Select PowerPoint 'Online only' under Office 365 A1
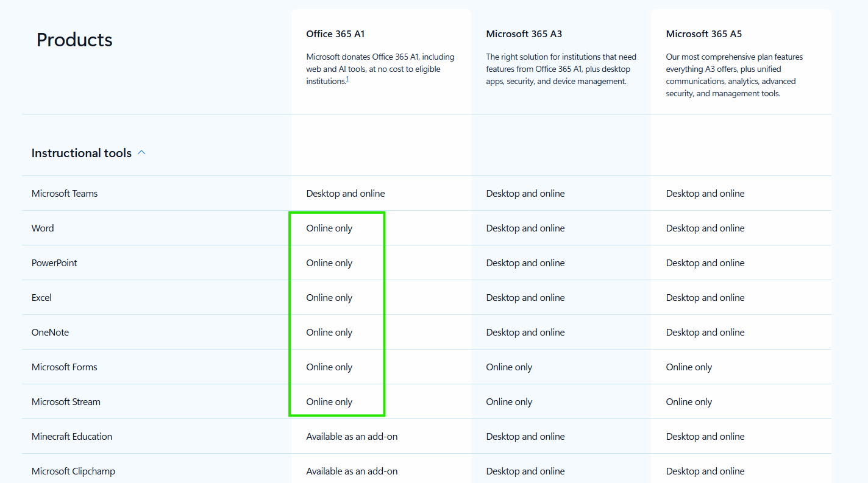This screenshot has width=868, height=483. pos(329,263)
